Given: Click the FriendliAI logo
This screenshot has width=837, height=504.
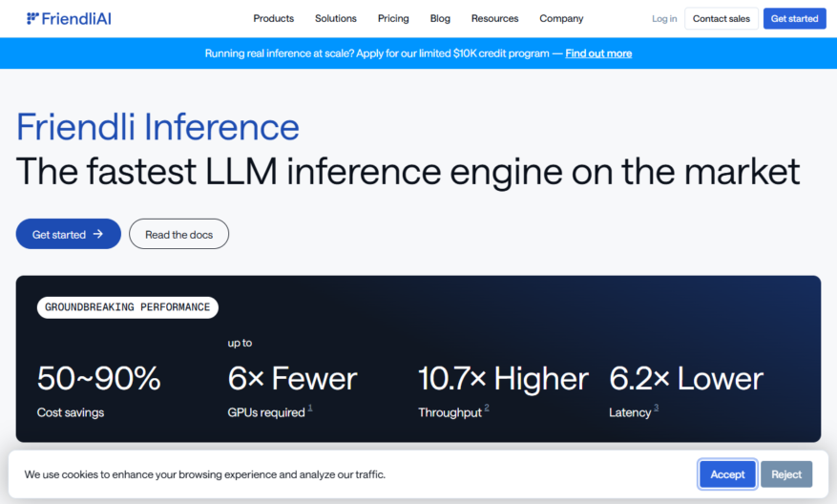Looking at the screenshot, I should 69,19.
